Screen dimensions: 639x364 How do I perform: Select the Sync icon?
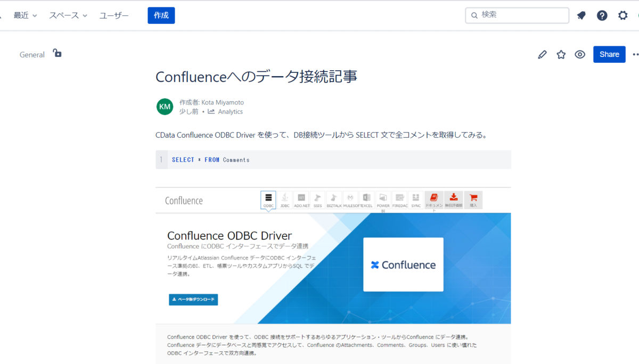tap(416, 200)
